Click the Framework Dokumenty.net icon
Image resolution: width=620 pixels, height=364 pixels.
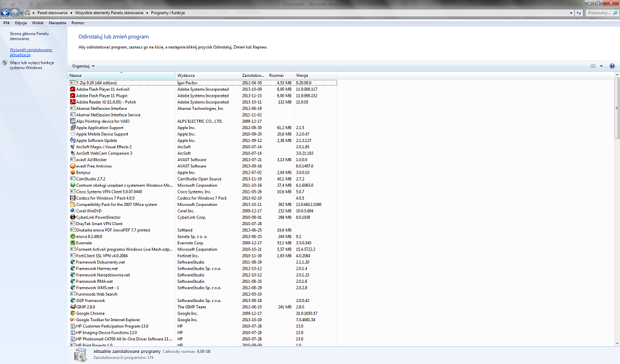(73, 262)
